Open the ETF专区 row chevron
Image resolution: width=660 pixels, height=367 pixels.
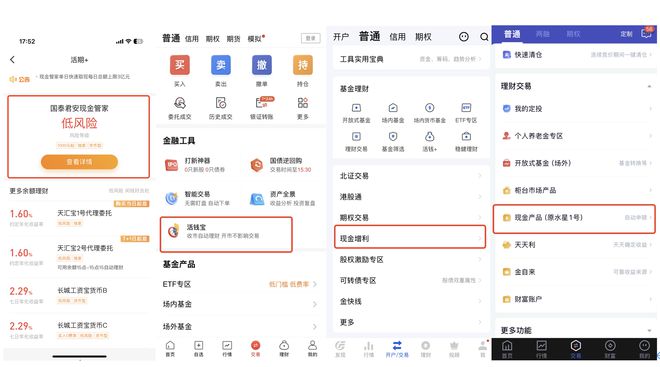pos(315,284)
